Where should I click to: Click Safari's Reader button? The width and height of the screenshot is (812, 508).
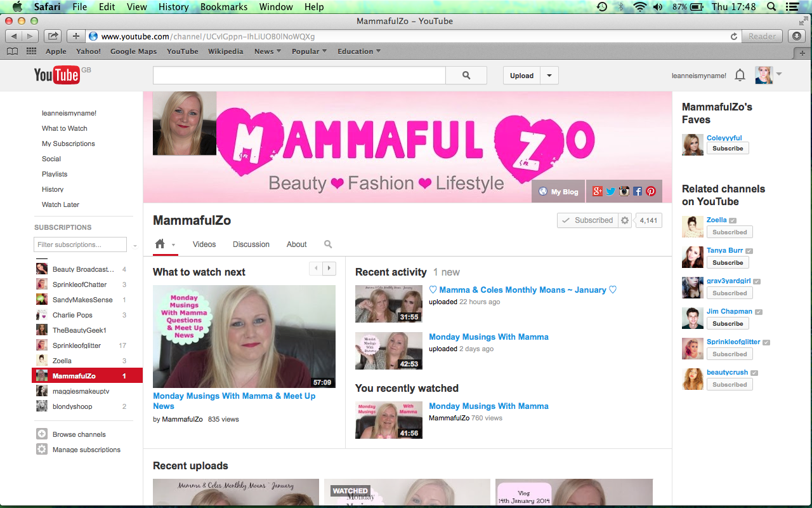[x=762, y=36]
